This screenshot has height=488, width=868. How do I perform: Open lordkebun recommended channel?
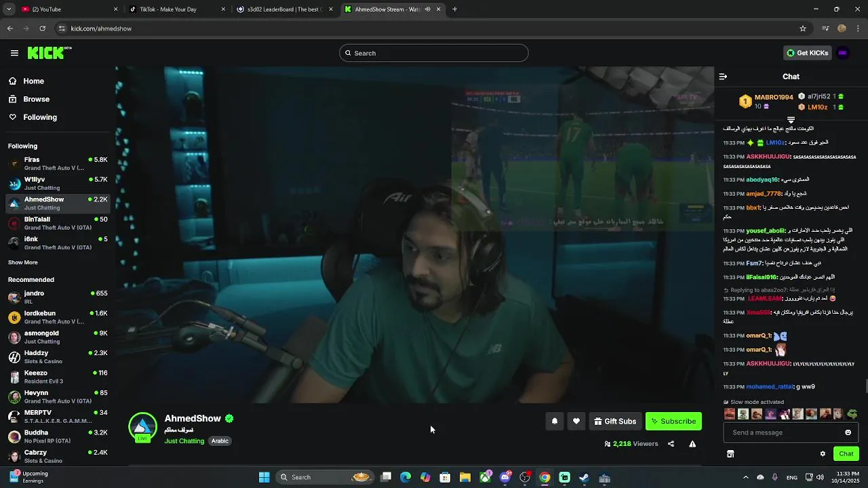pos(58,317)
